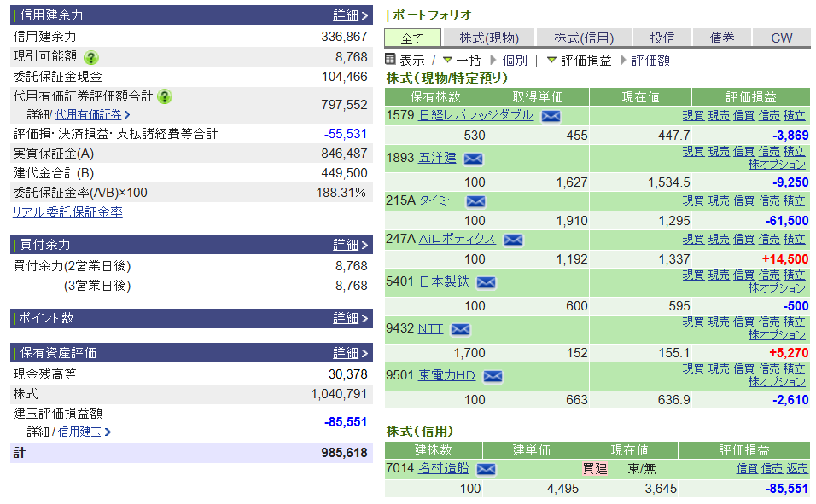This screenshot has width=816, height=504.
Task: Click the envelope icon next to 日経レバレッジダブル
Action: [551, 116]
